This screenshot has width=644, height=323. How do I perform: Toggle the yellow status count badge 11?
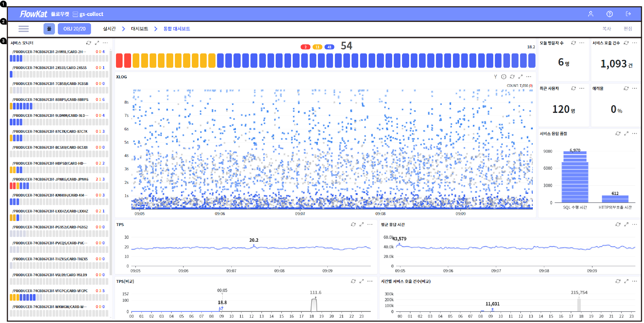pos(317,47)
